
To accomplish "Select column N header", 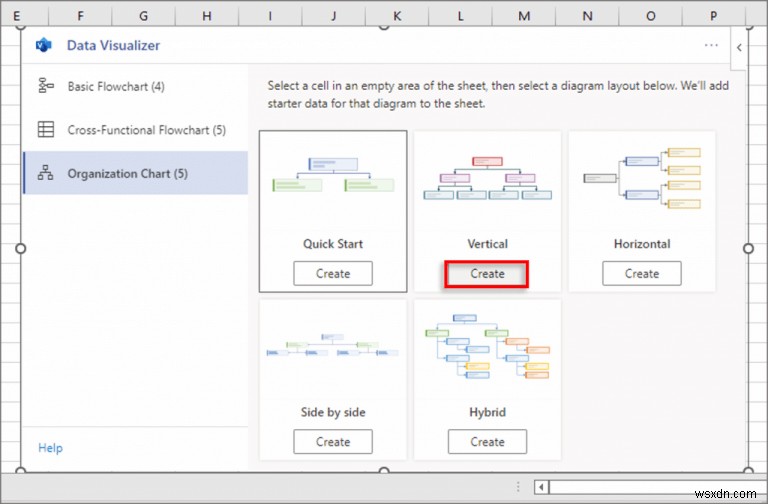I will click(587, 16).
